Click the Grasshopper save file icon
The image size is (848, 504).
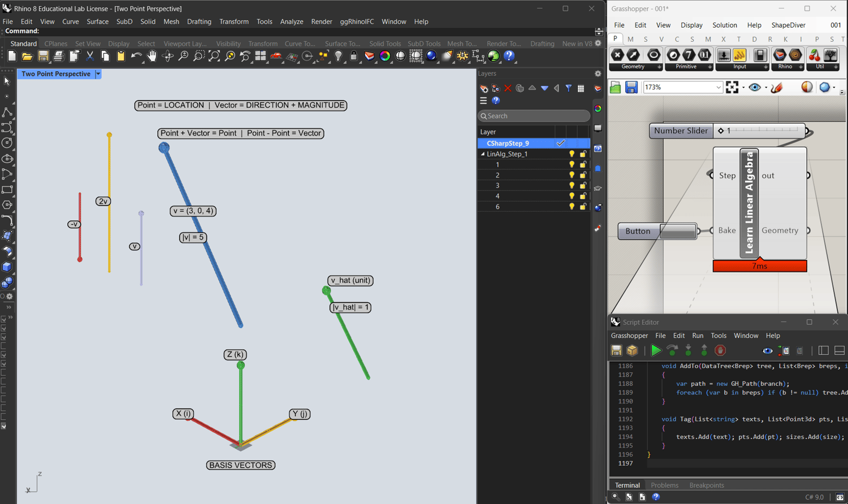pyautogui.click(x=631, y=88)
